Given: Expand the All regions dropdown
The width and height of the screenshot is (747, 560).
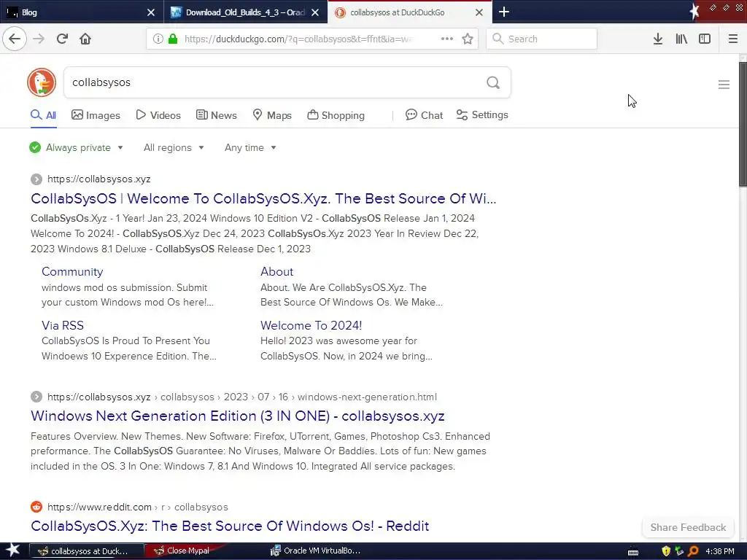Looking at the screenshot, I should pos(174,147).
